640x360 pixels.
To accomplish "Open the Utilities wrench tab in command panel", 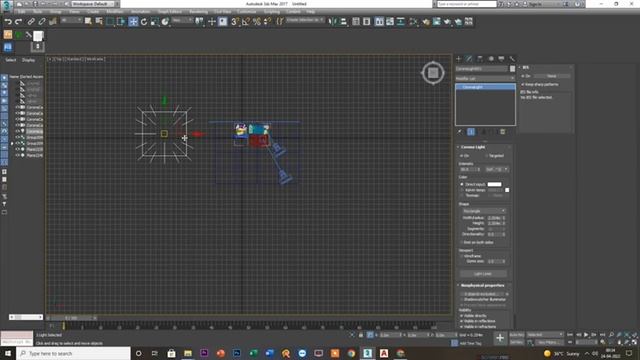I will click(x=512, y=59).
